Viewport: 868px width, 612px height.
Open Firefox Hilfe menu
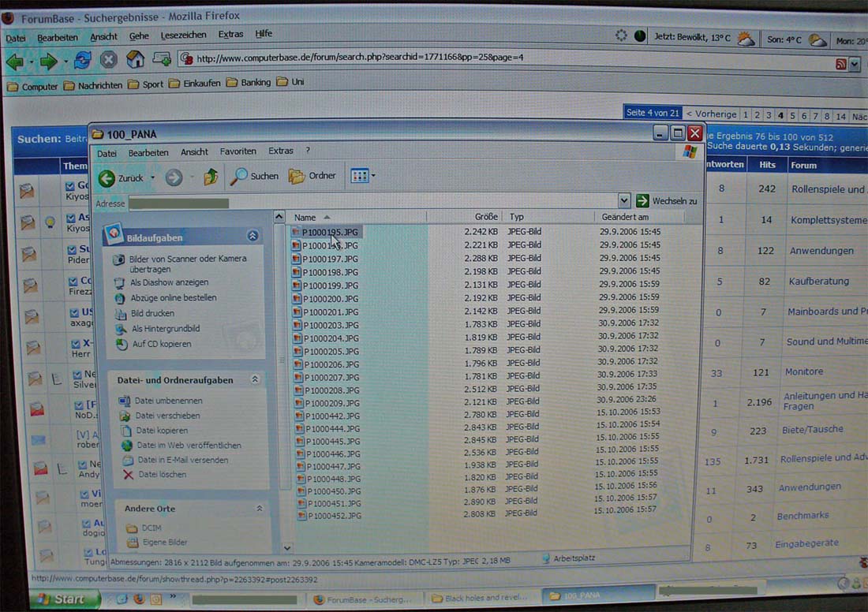[264, 34]
